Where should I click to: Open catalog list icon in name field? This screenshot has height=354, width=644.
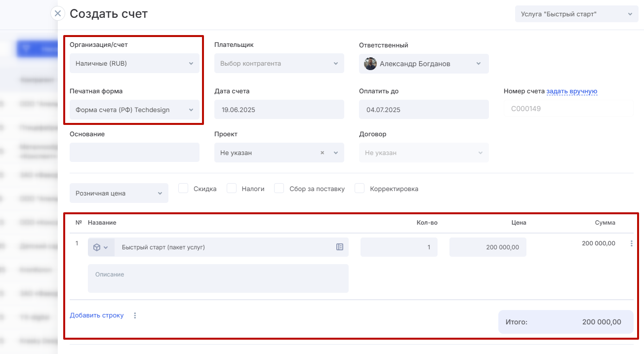pyautogui.click(x=340, y=247)
